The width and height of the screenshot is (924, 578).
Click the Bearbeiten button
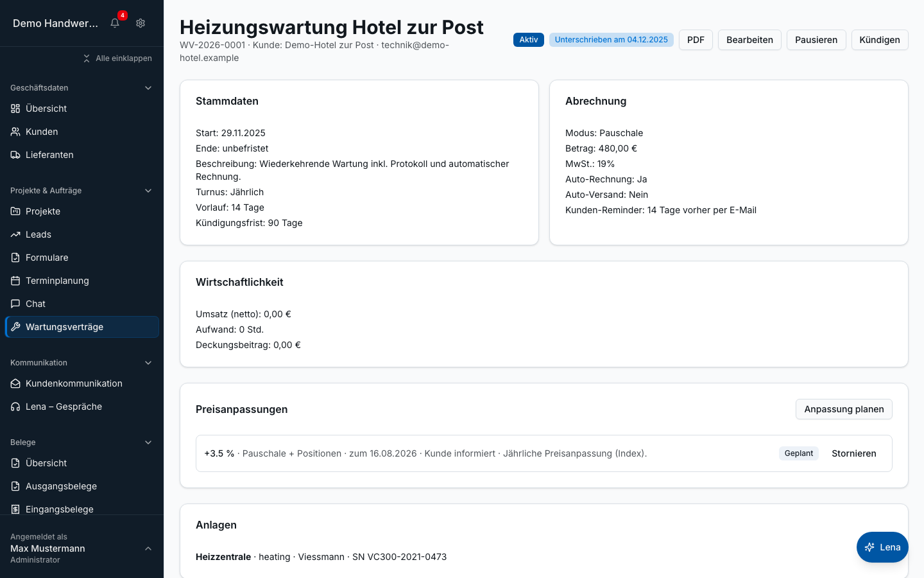tap(749, 40)
